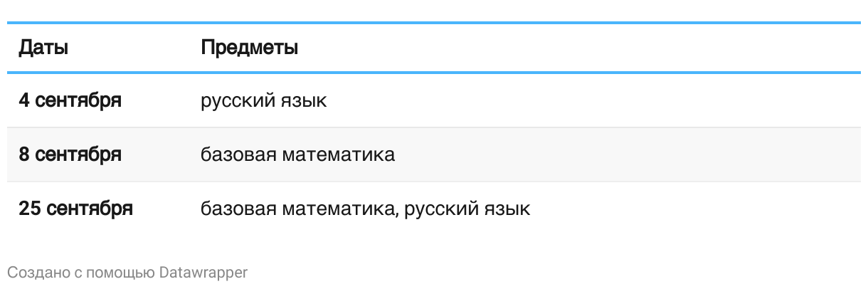Click the blue line below the table header
This screenshot has width=868, height=289.
pyautogui.click(x=434, y=73)
